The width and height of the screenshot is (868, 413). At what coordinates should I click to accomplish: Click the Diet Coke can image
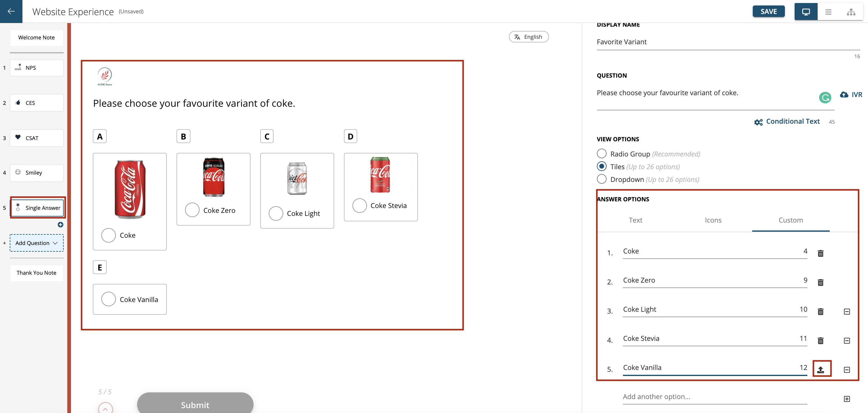coord(297,179)
